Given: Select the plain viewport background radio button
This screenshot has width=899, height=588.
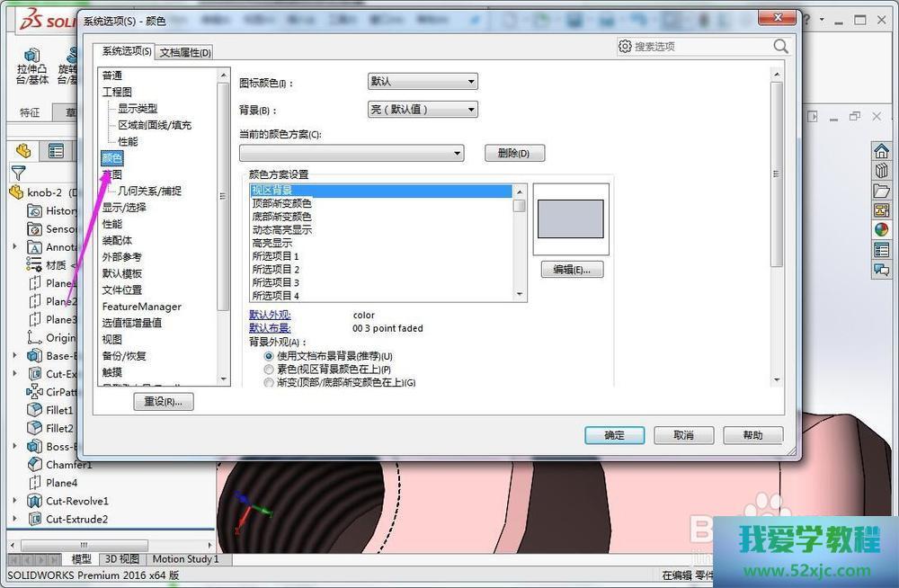Looking at the screenshot, I should coord(269,370).
